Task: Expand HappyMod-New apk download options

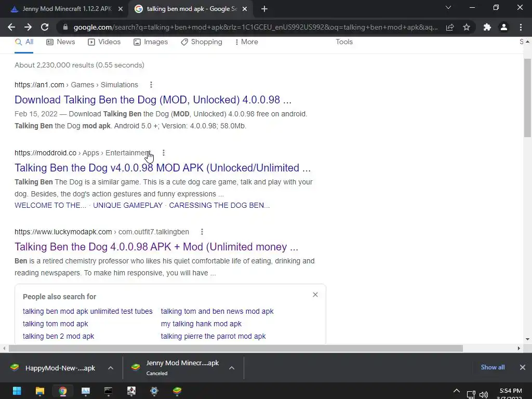Action: [x=111, y=368]
